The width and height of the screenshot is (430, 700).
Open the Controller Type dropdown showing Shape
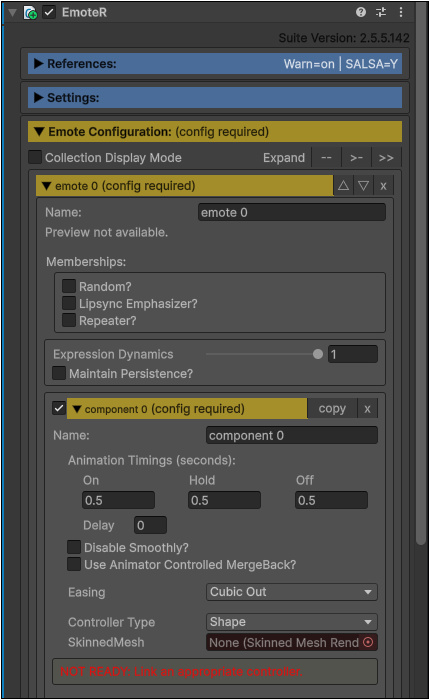coord(292,622)
